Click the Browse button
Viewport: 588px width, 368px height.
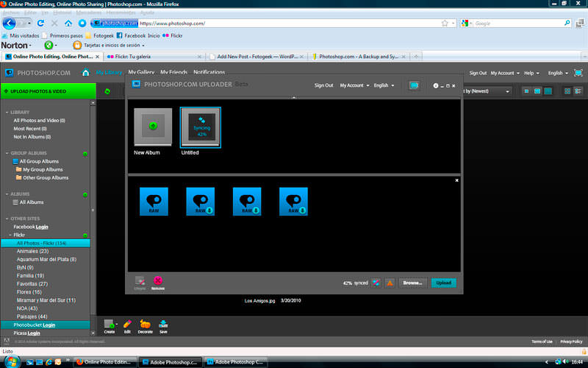point(412,283)
